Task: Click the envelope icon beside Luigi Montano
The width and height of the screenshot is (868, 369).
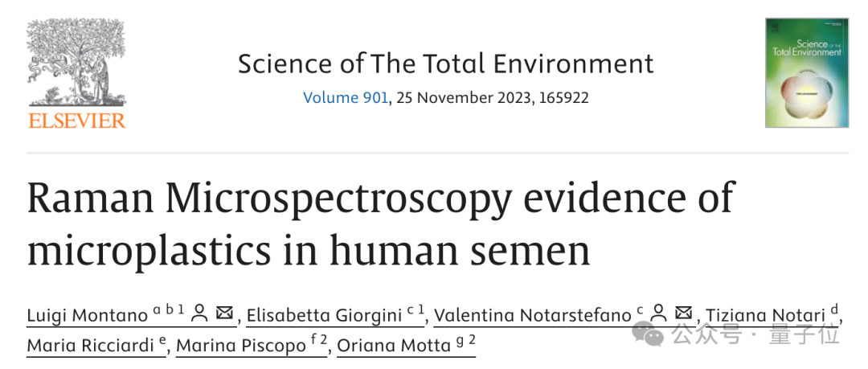Action: tap(224, 313)
